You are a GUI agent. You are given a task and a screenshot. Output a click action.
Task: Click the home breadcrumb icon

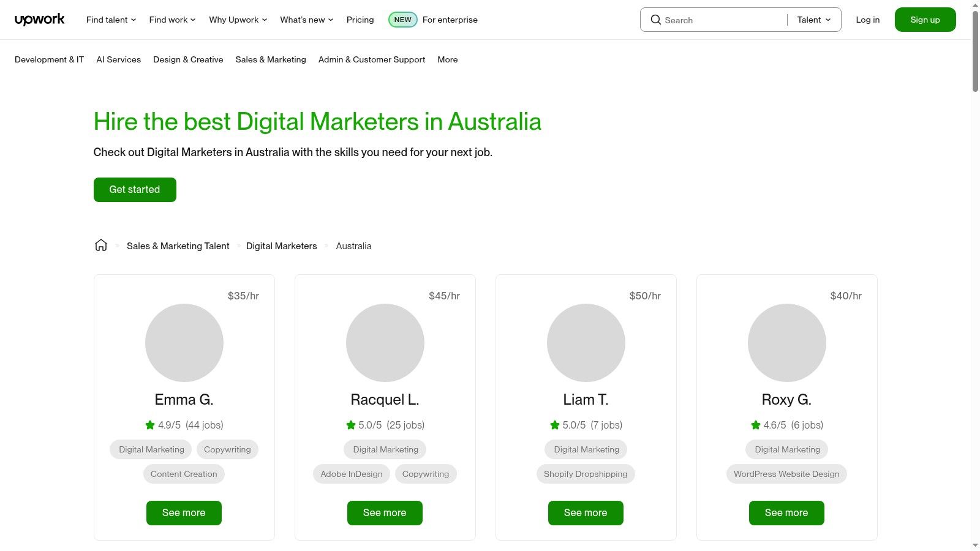(x=101, y=246)
